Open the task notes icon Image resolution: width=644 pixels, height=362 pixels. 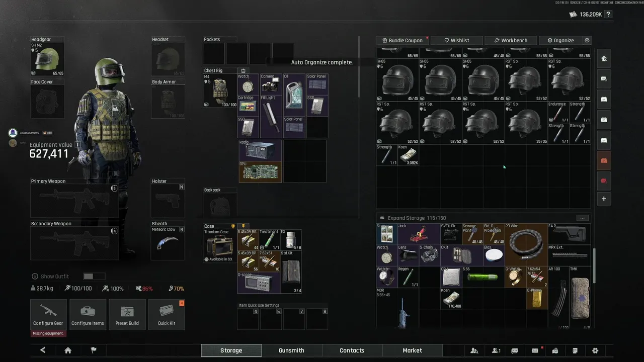coord(575,350)
